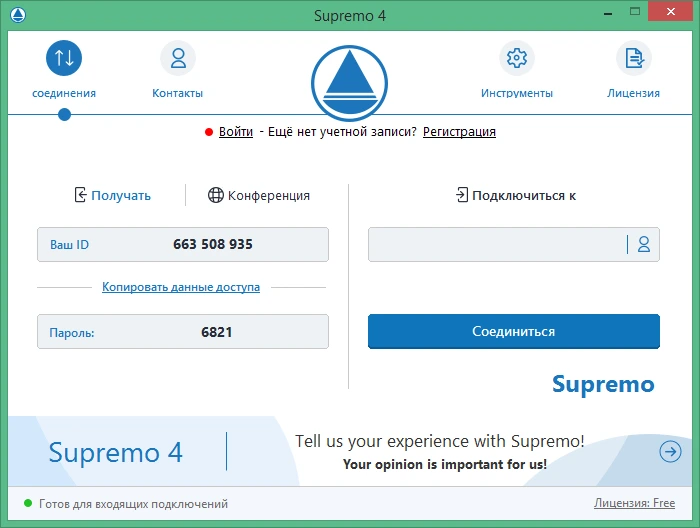This screenshot has height=528, width=700.
Task: Select the соединения label
Action: tap(64, 93)
